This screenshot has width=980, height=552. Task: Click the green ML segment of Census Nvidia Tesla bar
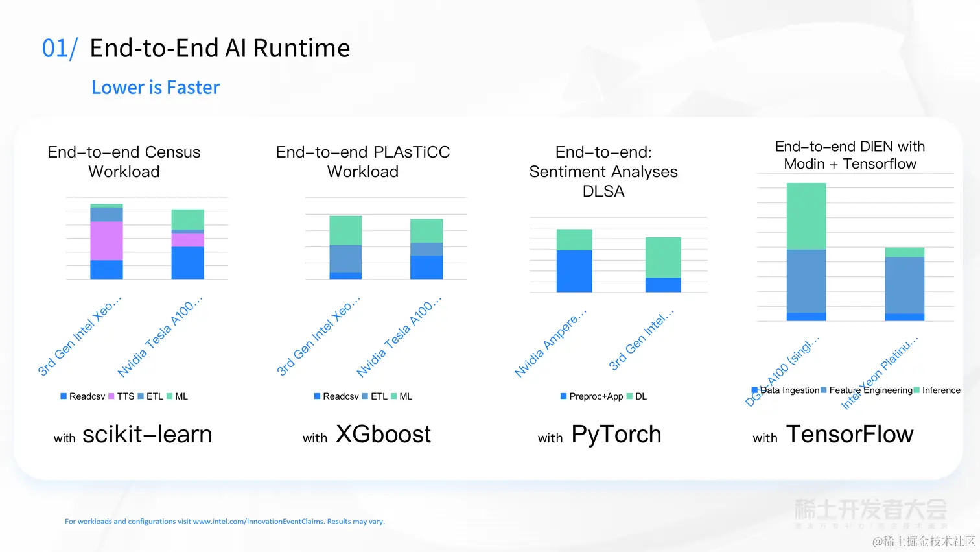187,219
